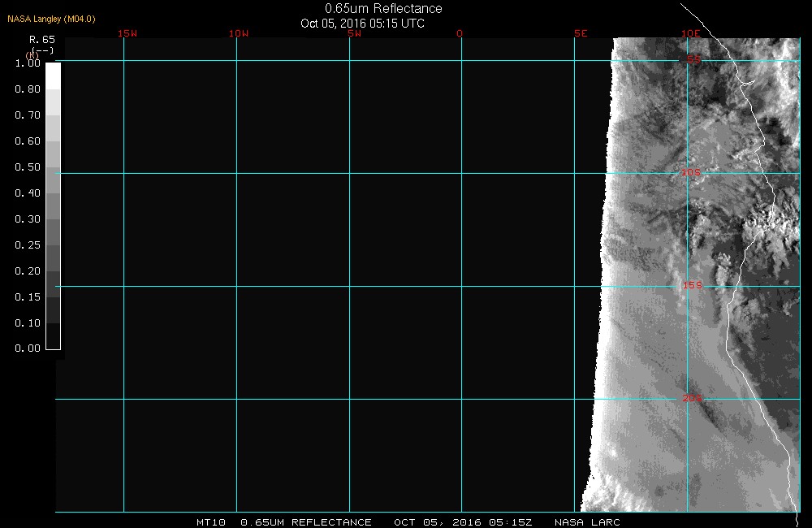Click the 1.00 colorbar value
Image resolution: width=812 pixels, height=528 pixels.
[x=28, y=63]
